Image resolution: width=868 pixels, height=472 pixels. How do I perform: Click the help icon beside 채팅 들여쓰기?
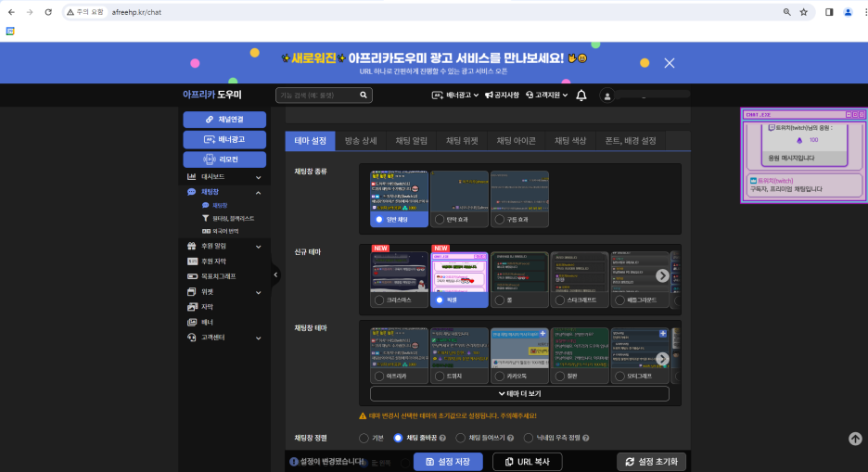click(x=510, y=439)
